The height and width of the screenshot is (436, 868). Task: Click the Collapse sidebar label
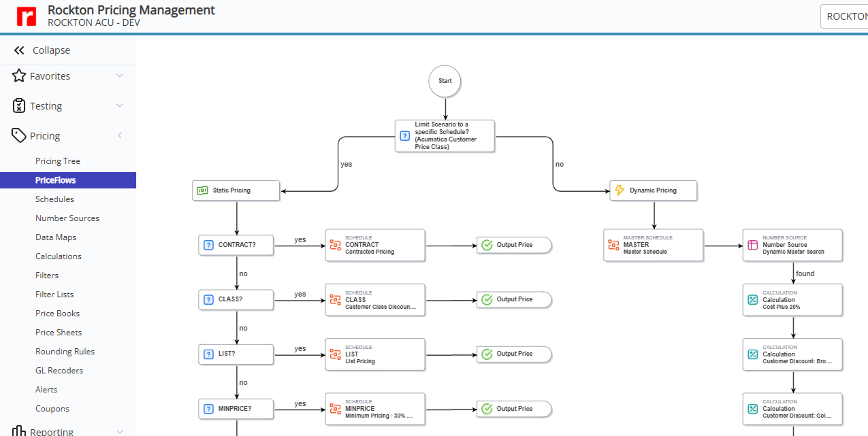point(51,50)
